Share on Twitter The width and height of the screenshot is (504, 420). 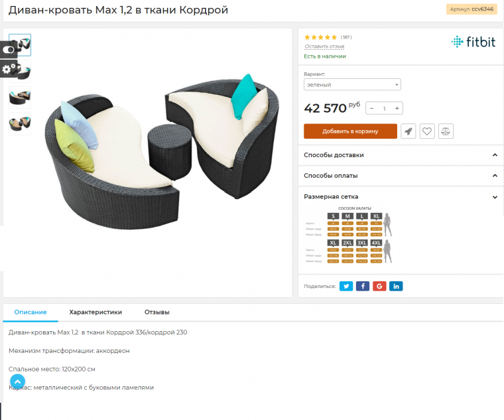[346, 286]
